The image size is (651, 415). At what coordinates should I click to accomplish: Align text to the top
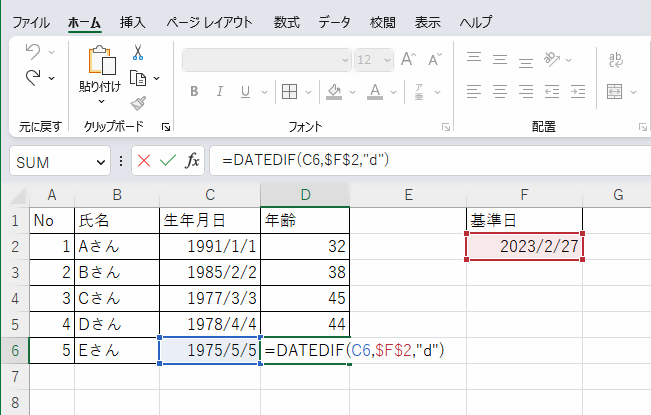click(x=474, y=59)
